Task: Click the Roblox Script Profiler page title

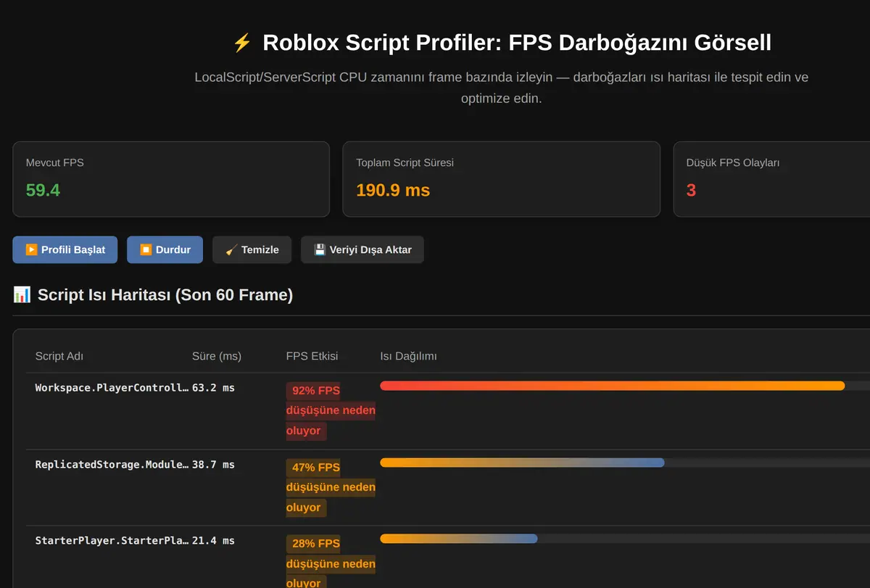Action: 517,43
